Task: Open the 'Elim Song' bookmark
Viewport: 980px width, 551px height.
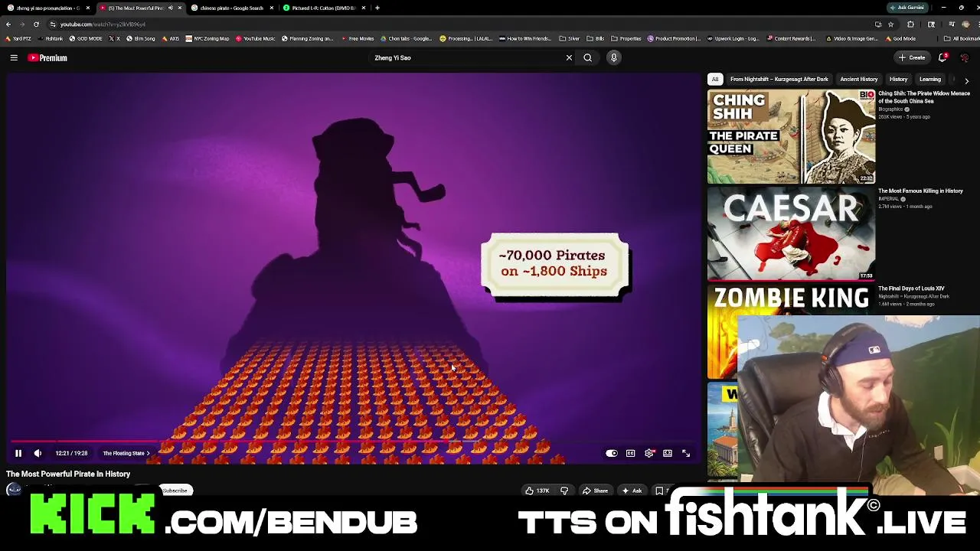Action: pos(141,38)
